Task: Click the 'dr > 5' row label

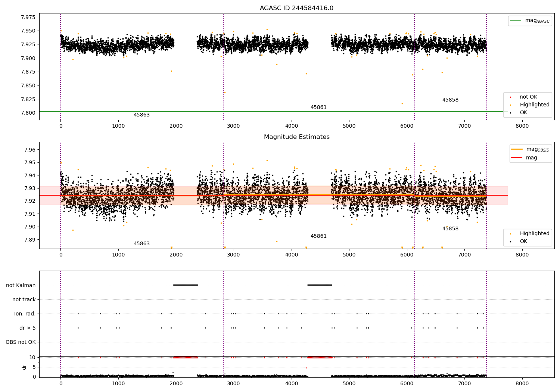Action: click(28, 328)
